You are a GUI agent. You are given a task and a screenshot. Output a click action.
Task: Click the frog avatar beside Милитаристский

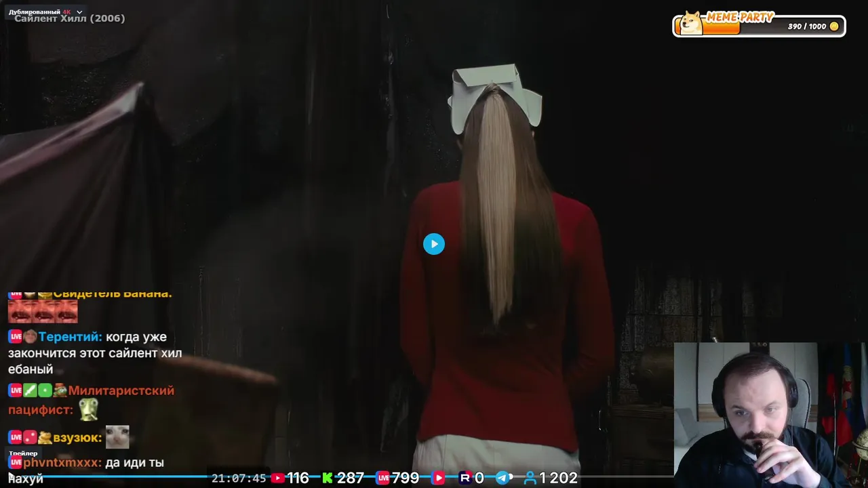60,390
